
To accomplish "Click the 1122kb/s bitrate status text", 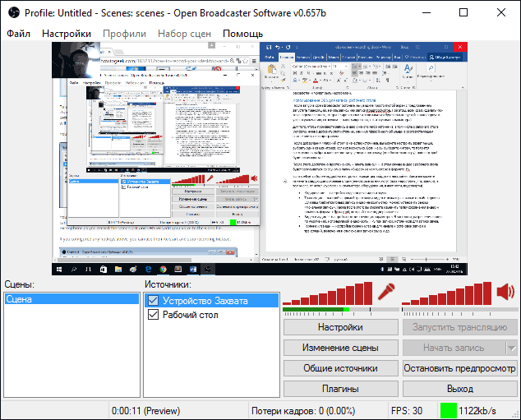I will 477,411.
